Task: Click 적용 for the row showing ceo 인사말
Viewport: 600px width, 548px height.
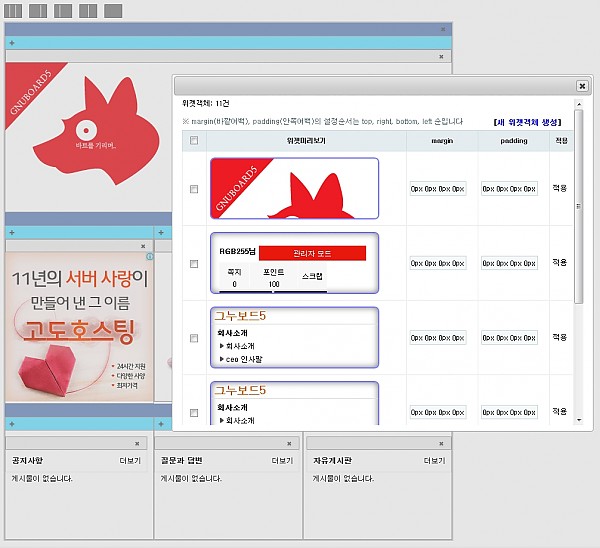Action: click(559, 337)
